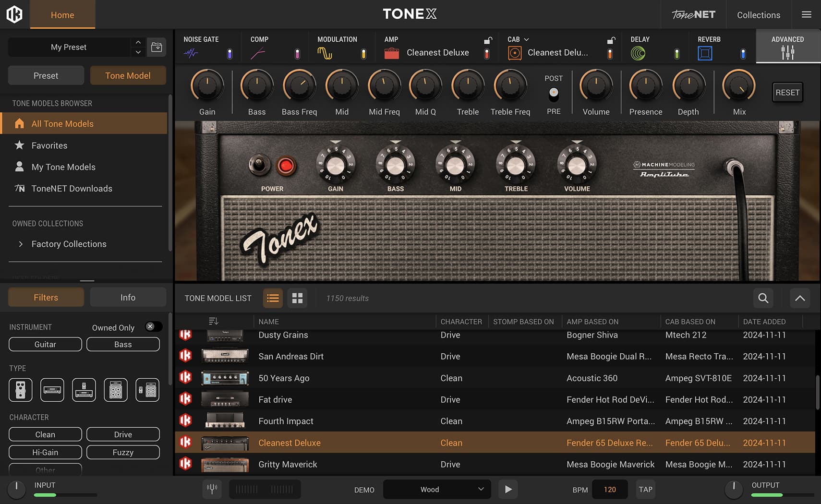Toggle the Noise Gate power LED
821x504 pixels.
[229, 54]
